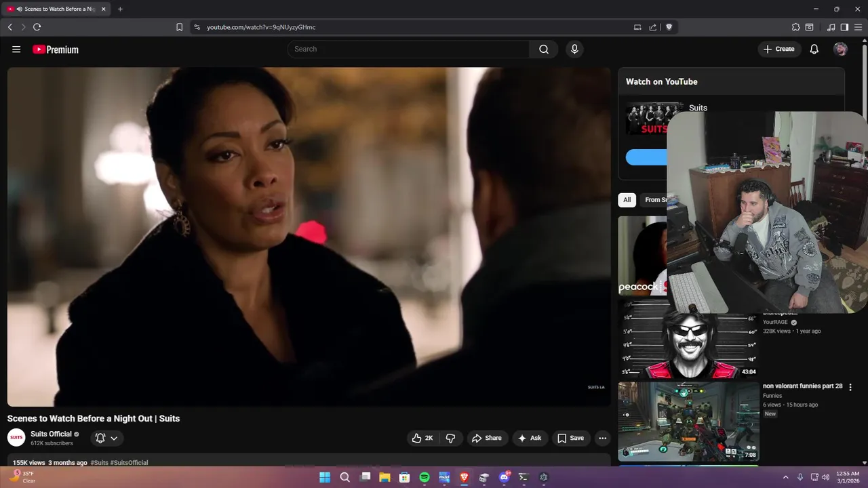Viewport: 868px width, 488px height.
Task: Open a new browser tab
Action: pyautogui.click(x=120, y=9)
